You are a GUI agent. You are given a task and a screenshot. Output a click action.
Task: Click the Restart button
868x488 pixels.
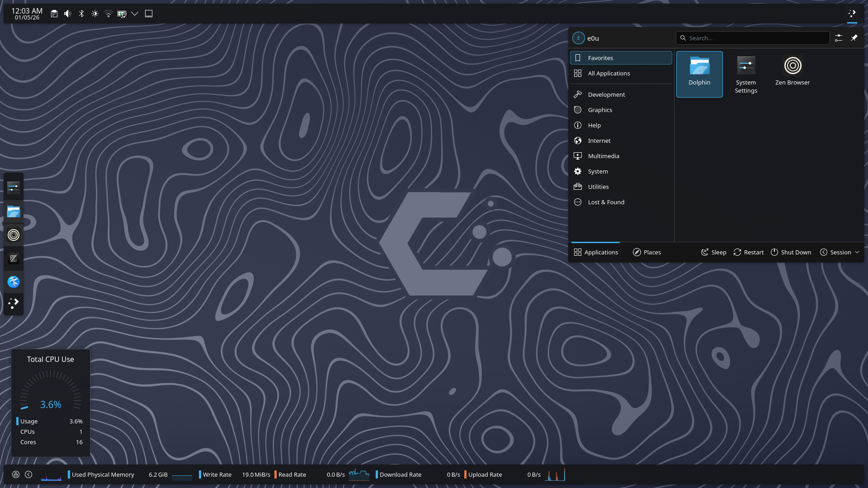pos(749,252)
